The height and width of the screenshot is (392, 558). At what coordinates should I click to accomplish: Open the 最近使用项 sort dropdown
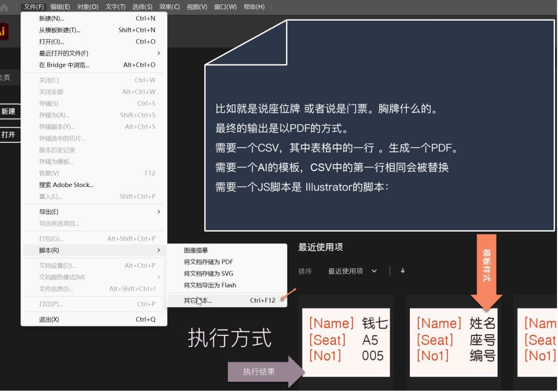pos(351,270)
